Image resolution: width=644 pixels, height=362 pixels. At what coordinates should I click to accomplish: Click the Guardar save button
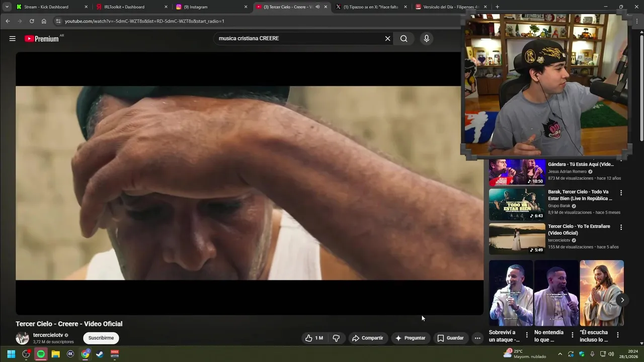(450, 338)
